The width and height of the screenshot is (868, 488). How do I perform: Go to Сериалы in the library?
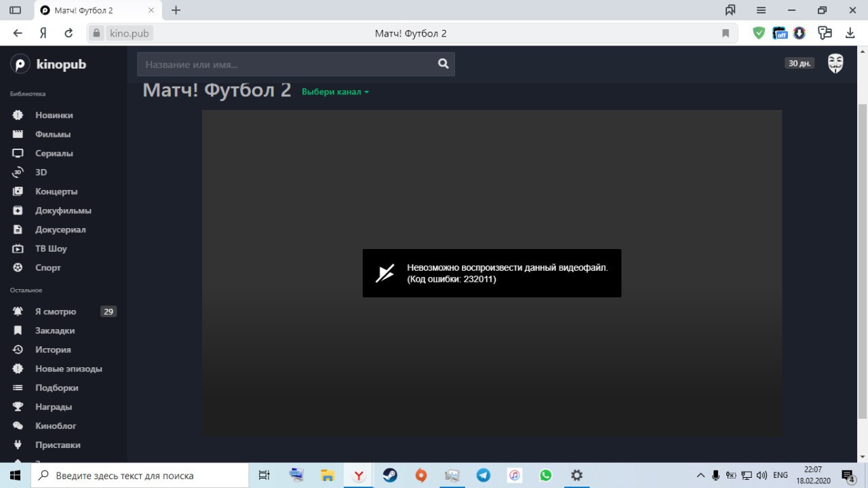(x=54, y=153)
